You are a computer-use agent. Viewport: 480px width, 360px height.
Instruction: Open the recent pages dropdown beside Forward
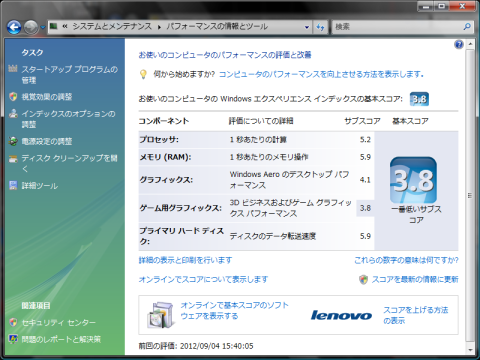click(x=43, y=27)
